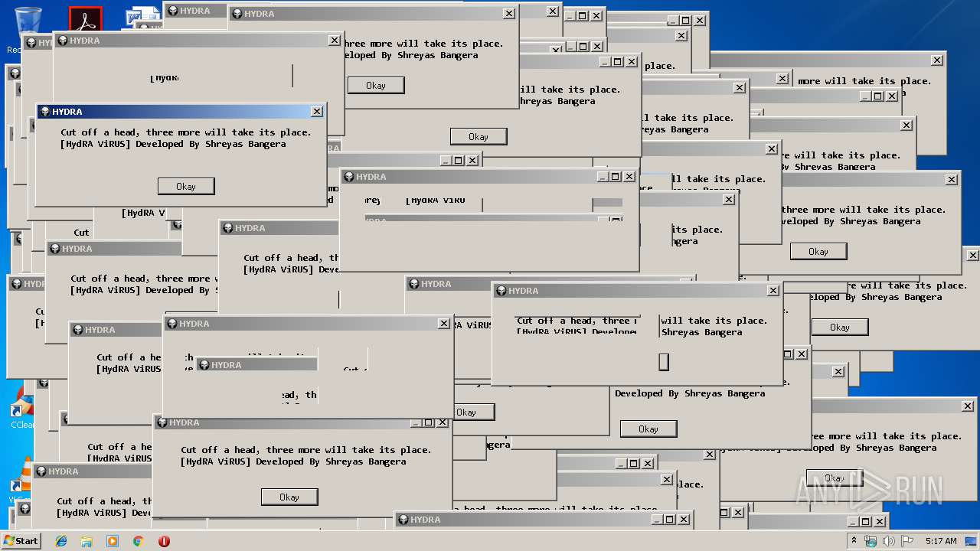Click the 5:17 AM taskbar clock
The image size is (980, 551).
[x=940, y=541]
